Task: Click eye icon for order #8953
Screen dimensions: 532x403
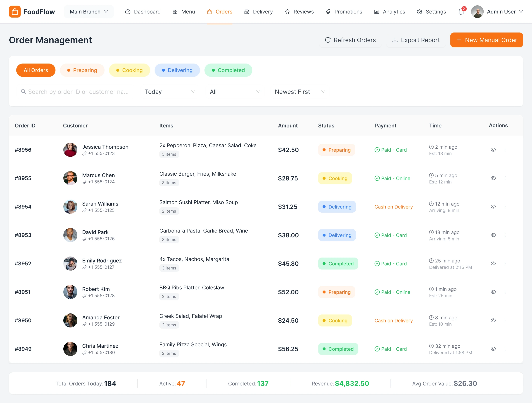Action: click(493, 235)
